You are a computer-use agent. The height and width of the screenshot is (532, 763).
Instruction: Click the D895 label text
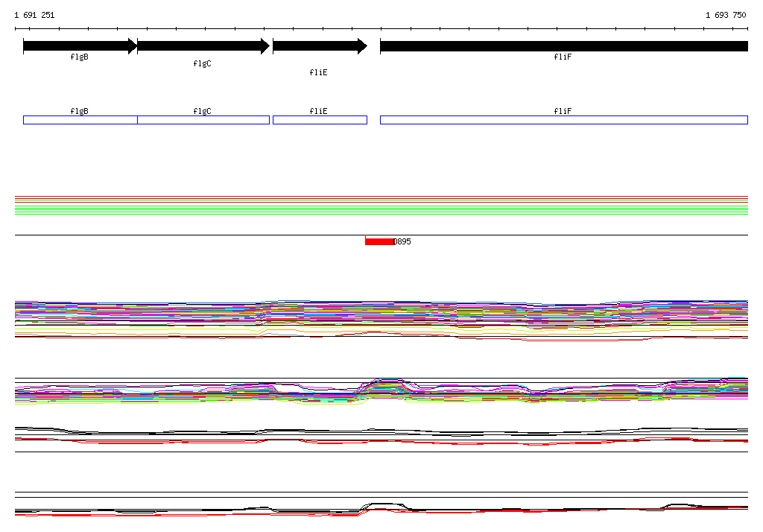click(x=402, y=241)
